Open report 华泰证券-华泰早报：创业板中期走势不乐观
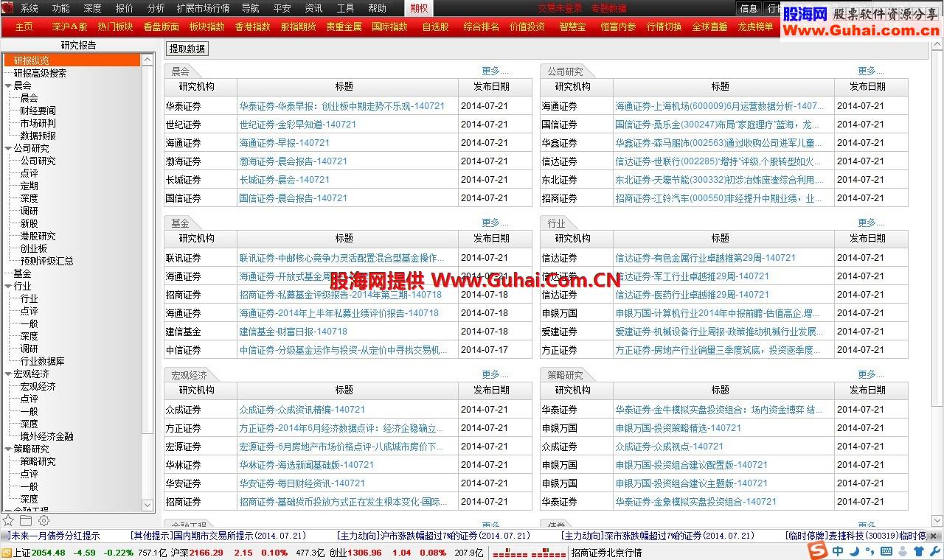The height and width of the screenshot is (560, 944). pyautogui.click(x=342, y=106)
